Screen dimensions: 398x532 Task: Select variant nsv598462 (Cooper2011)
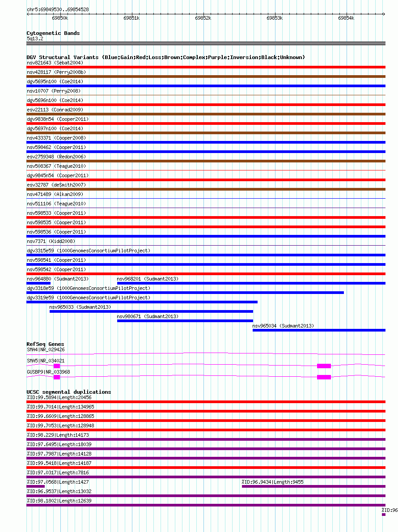point(56,147)
